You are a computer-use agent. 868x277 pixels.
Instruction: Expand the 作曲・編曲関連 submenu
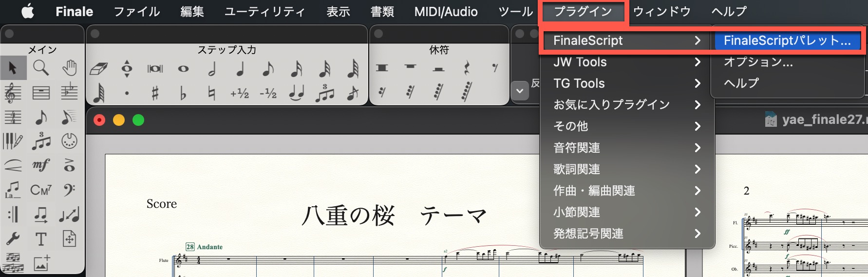click(x=627, y=191)
